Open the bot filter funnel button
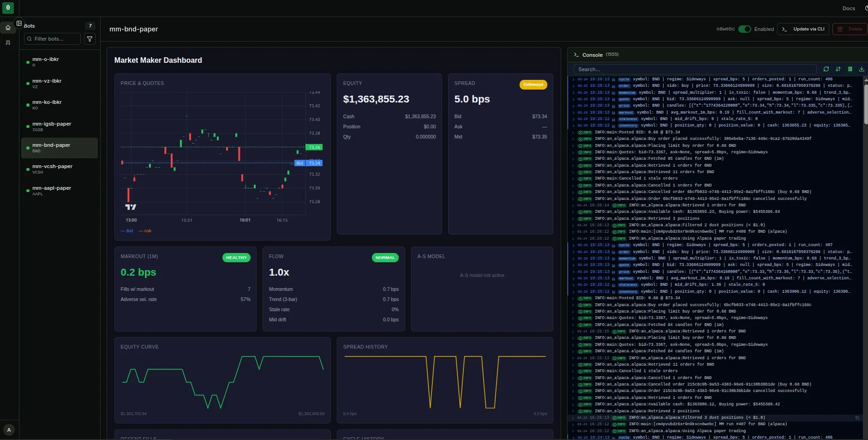Image resolution: width=868 pixels, height=440 pixels. point(90,39)
